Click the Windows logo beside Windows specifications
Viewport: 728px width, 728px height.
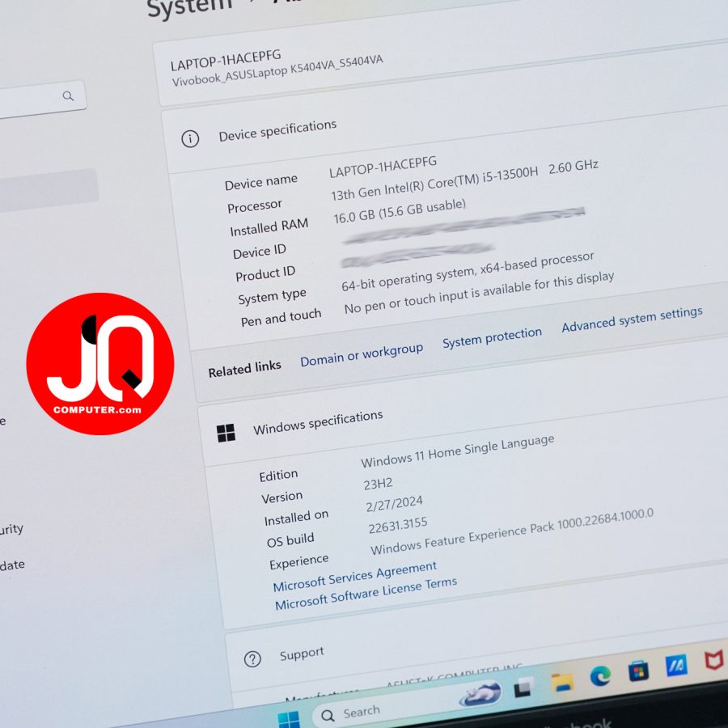point(226,433)
